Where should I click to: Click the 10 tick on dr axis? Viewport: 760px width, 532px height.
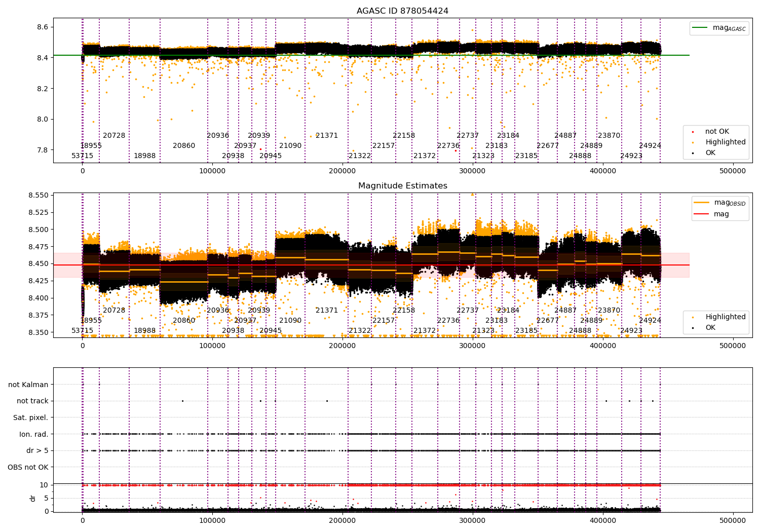point(44,485)
